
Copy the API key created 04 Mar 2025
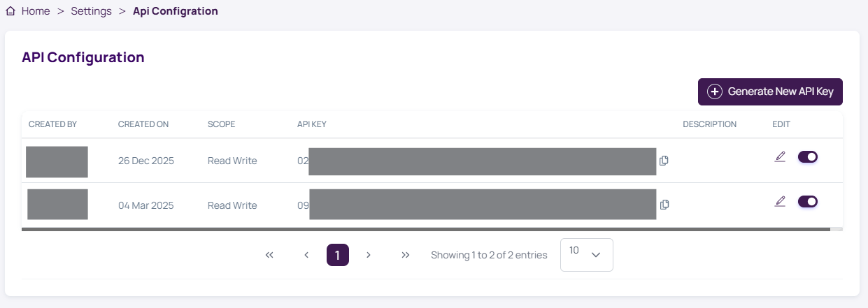[x=664, y=205]
